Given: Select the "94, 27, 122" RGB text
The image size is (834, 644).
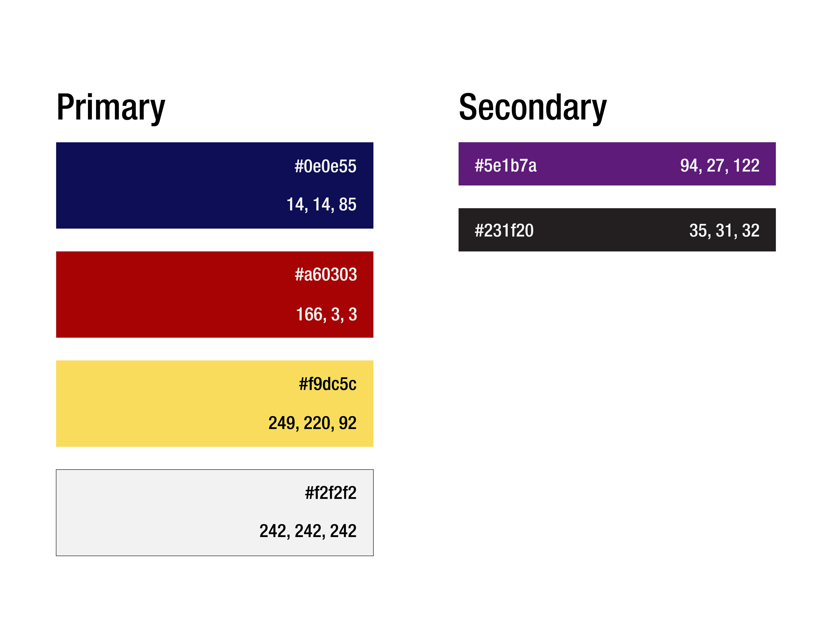Looking at the screenshot, I should pos(720,166).
